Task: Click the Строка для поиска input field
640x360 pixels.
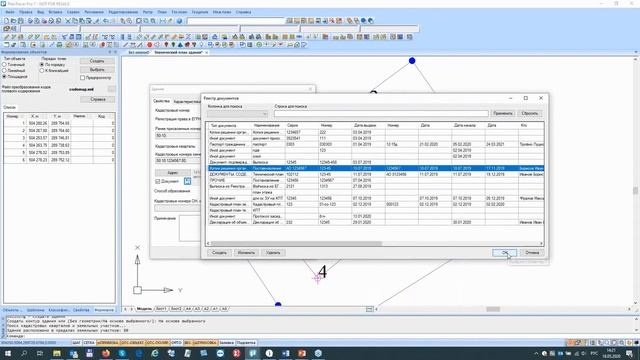Action: (381, 113)
